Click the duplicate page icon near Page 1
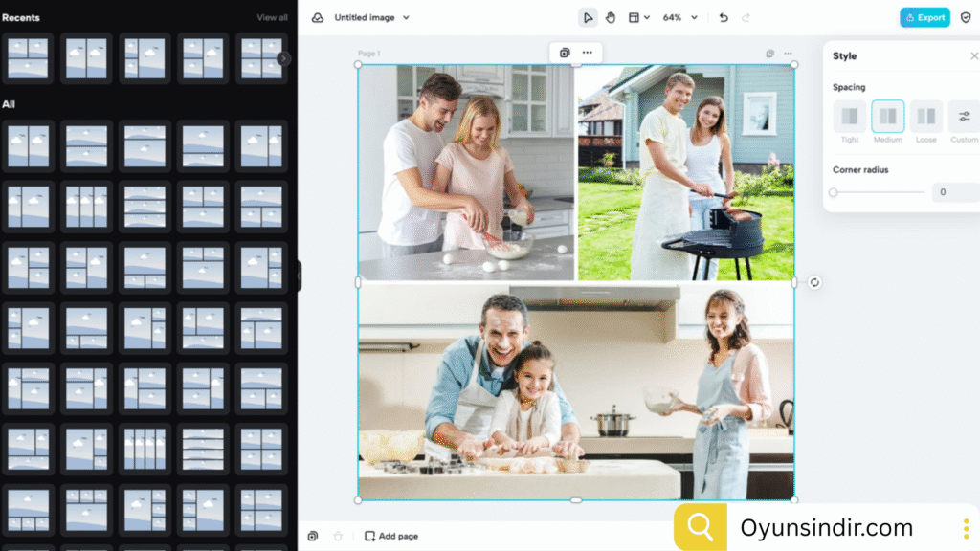The image size is (980, 551). (x=564, y=52)
